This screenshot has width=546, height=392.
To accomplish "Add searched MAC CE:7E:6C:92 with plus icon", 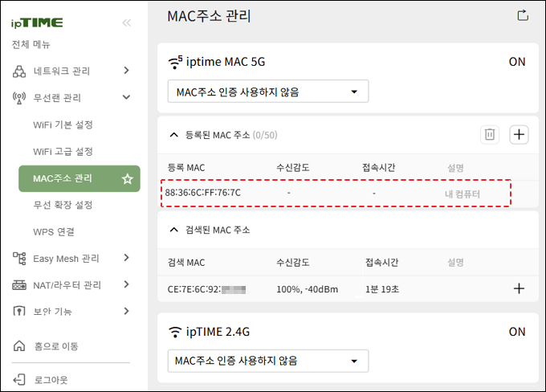I will click(x=519, y=288).
